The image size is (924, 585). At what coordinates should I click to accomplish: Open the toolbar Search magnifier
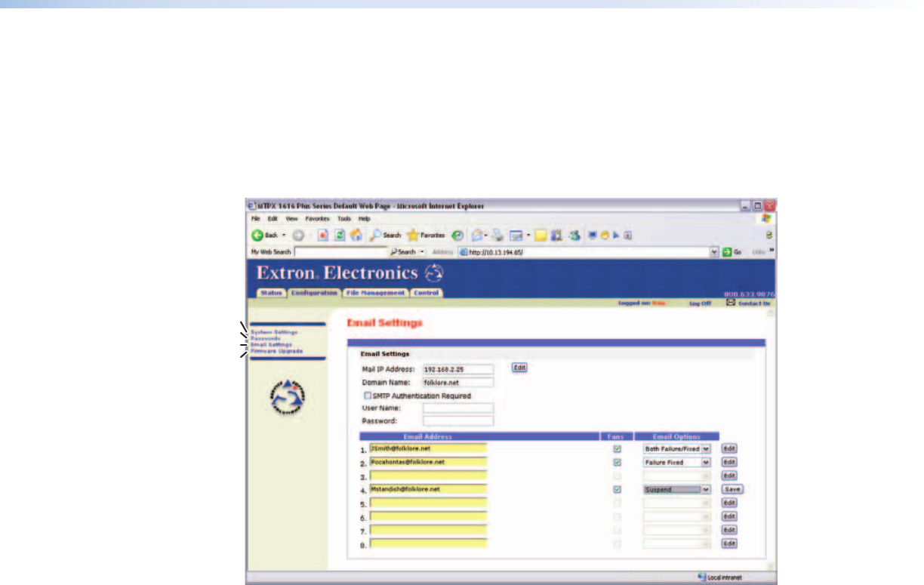click(x=375, y=235)
